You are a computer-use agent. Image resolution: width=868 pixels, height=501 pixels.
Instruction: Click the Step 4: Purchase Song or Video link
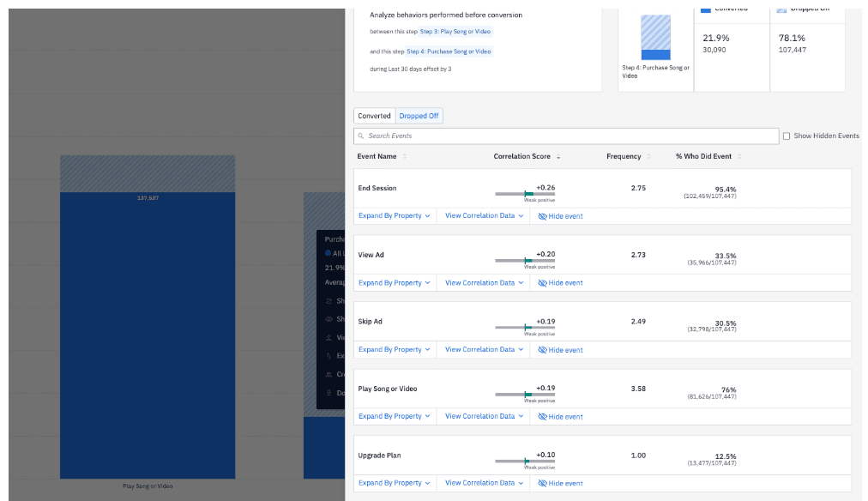(x=449, y=51)
